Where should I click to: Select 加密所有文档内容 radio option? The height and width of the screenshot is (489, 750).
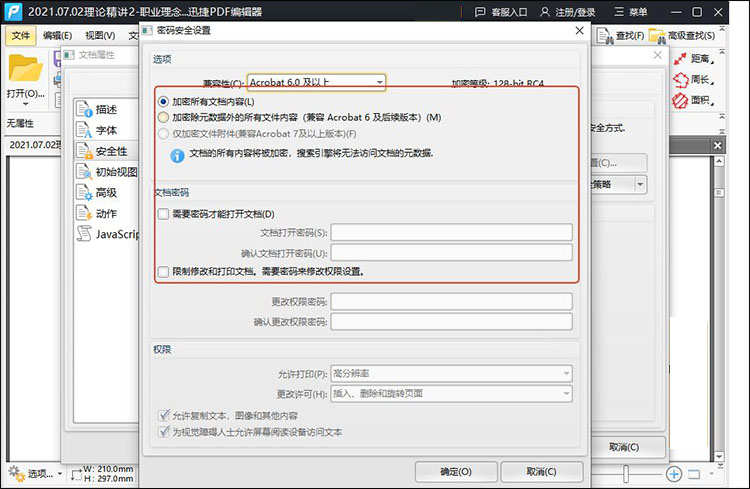click(x=164, y=101)
